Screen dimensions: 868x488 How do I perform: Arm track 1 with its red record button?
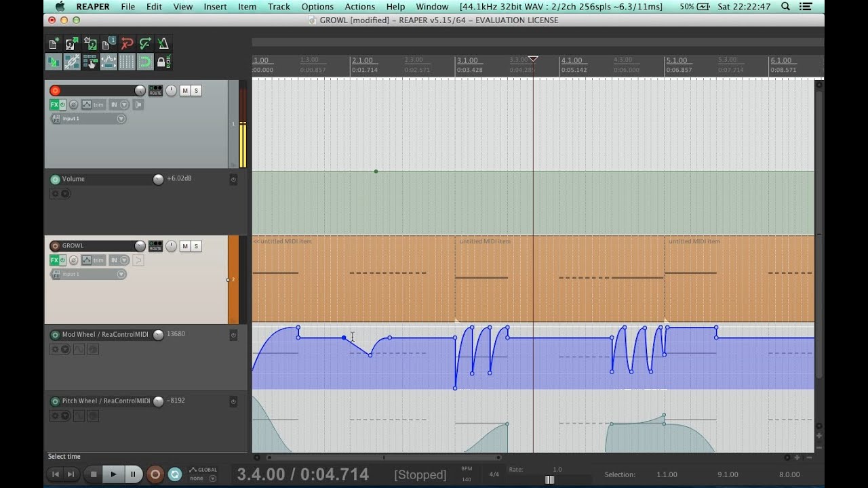point(56,91)
